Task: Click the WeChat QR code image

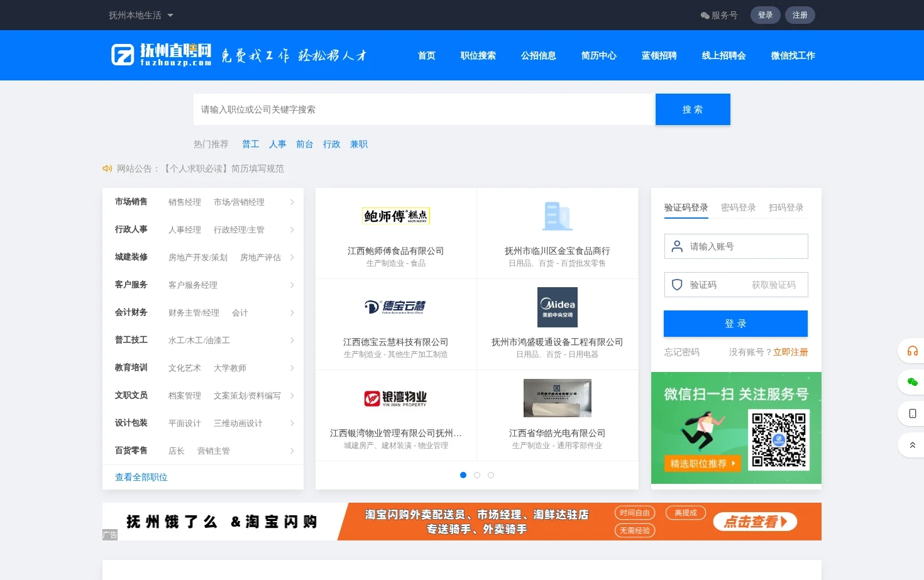Action: tap(779, 439)
